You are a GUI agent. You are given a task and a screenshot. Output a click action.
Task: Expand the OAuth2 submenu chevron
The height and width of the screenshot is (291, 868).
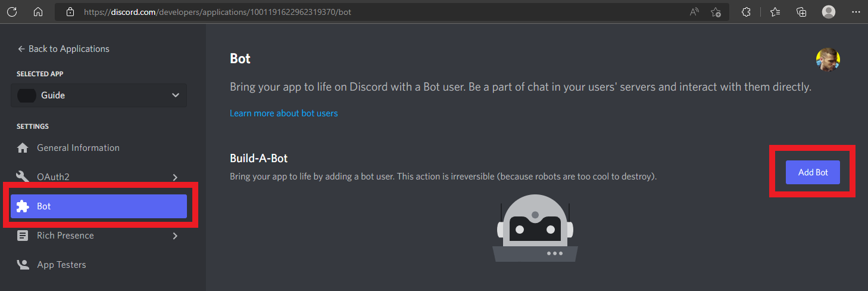(175, 177)
